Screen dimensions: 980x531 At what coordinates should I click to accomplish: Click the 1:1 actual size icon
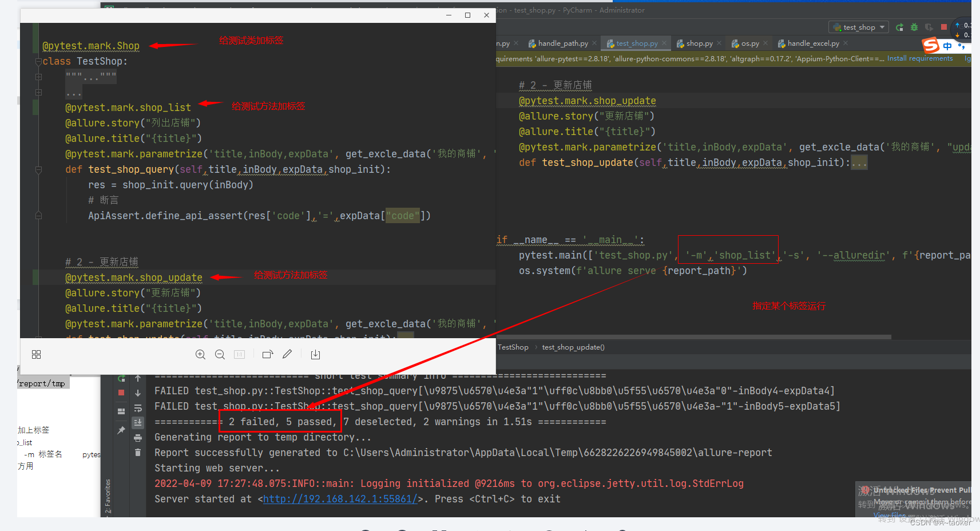pos(239,355)
